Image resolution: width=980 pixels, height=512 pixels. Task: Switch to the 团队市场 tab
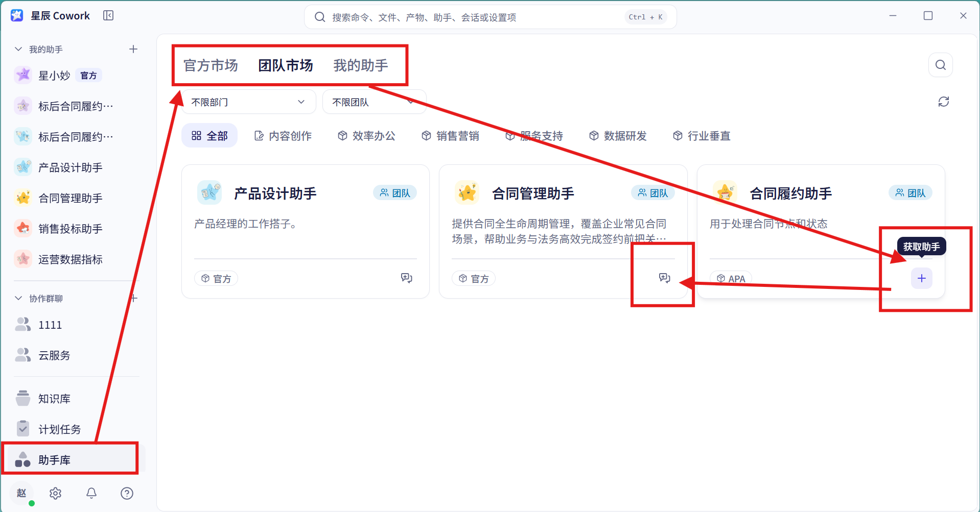285,65
